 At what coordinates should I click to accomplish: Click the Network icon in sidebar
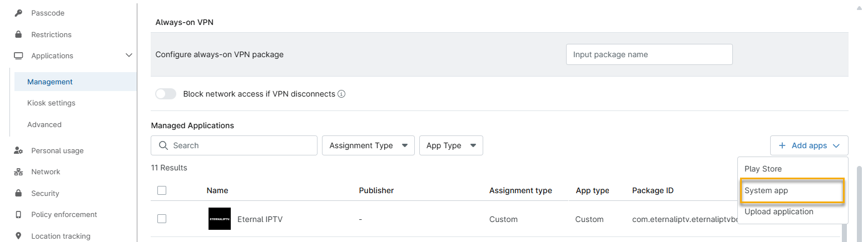tap(18, 172)
